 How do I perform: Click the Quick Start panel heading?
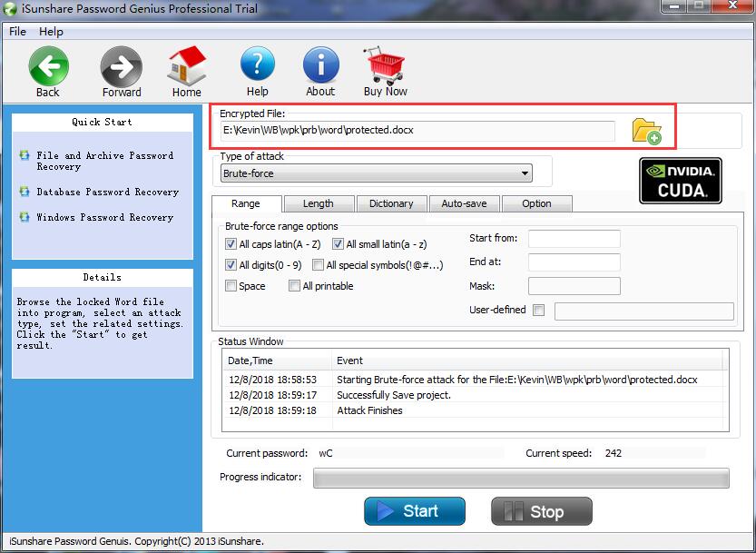(103, 122)
